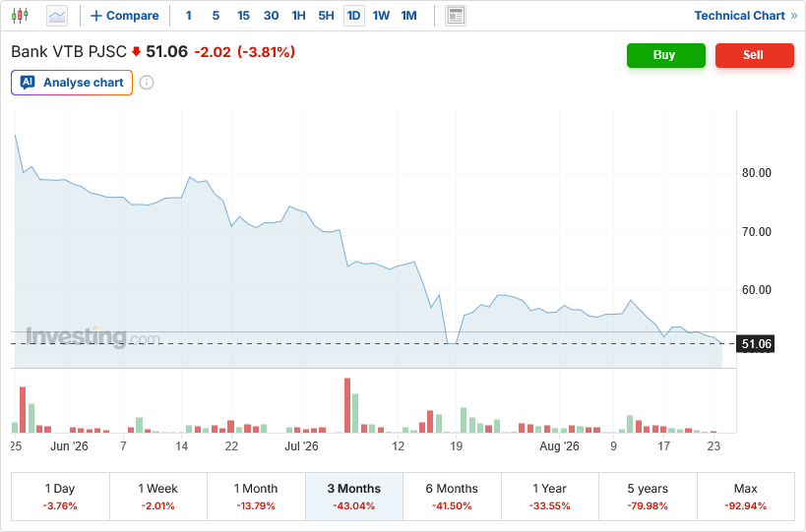806x532 pixels.
Task: Click the red Sell button
Action: [x=755, y=55]
